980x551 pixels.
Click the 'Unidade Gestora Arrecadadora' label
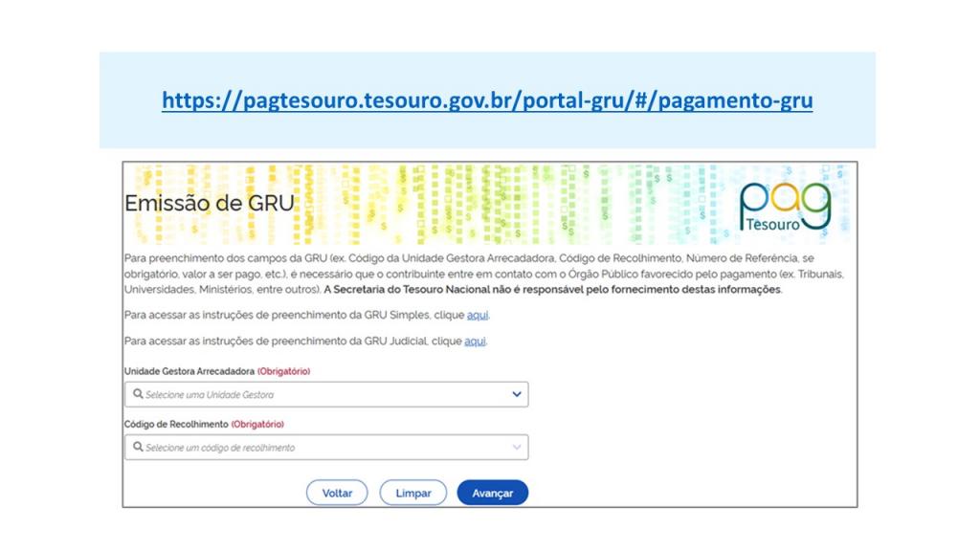[x=189, y=371]
